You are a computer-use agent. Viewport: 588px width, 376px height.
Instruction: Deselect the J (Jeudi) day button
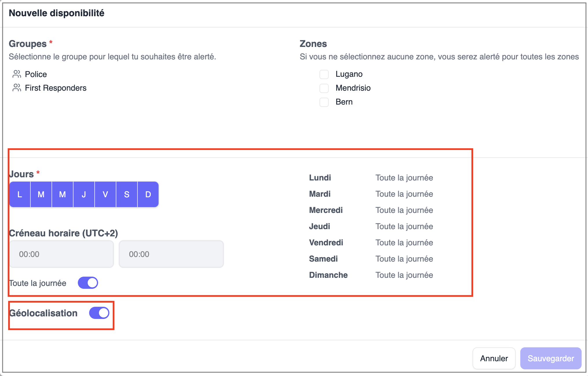point(84,194)
